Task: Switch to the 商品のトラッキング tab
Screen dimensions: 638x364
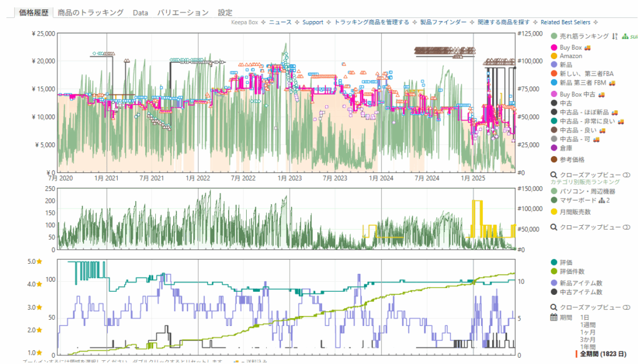Action: (x=90, y=12)
